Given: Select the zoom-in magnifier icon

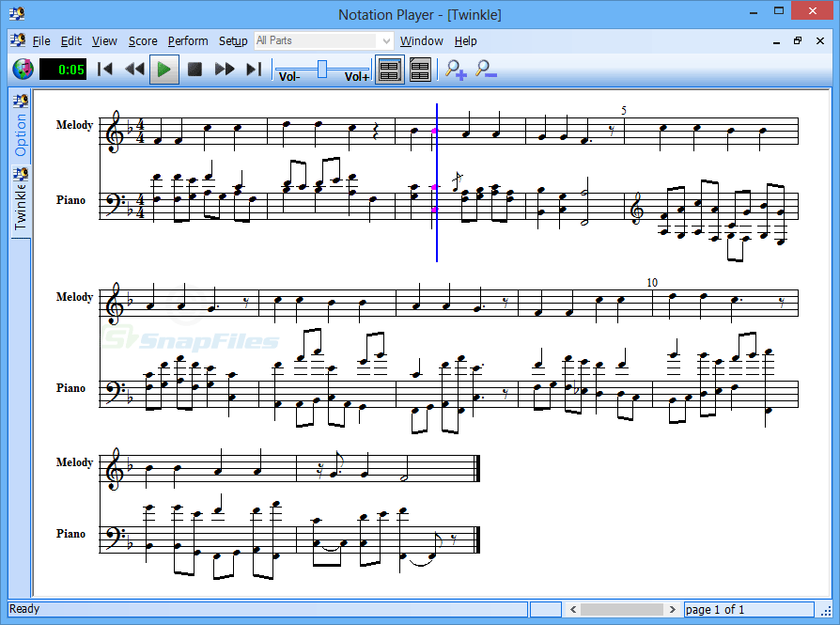Looking at the screenshot, I should [x=455, y=69].
